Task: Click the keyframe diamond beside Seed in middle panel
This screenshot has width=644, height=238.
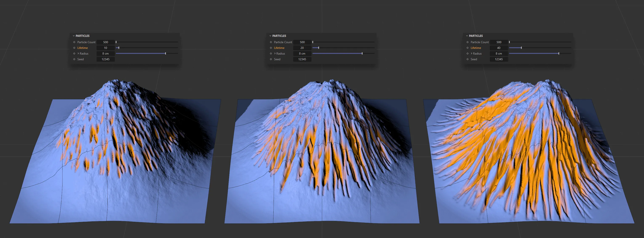Action: coord(271,59)
